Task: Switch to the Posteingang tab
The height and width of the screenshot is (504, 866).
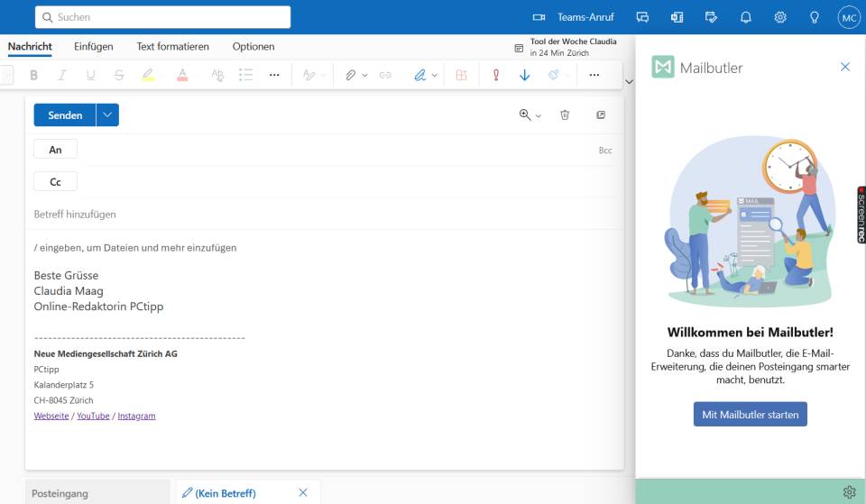Action: (x=97, y=493)
